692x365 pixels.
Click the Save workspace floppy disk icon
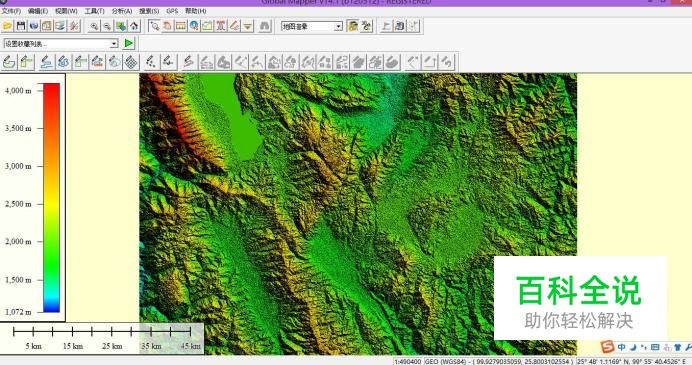click(21, 26)
